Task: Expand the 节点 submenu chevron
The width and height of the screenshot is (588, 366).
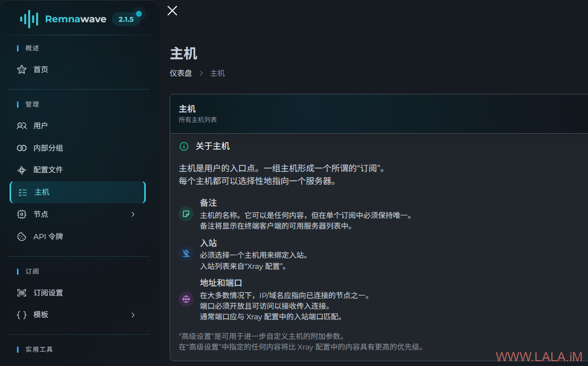Action: [x=133, y=214]
